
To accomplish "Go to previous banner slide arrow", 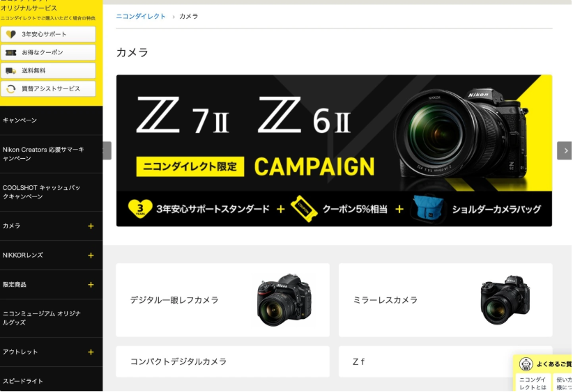I will click(107, 150).
